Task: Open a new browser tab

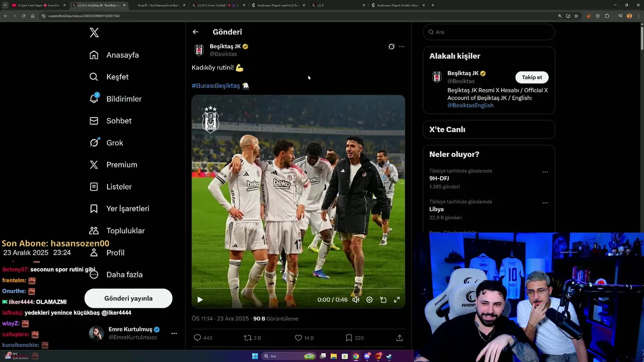Action: point(433,5)
